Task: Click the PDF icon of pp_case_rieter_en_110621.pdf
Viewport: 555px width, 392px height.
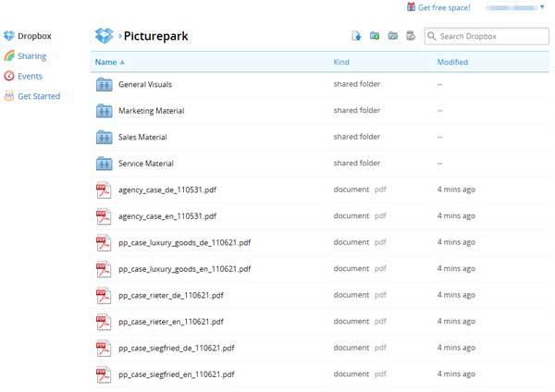Action: tap(104, 322)
